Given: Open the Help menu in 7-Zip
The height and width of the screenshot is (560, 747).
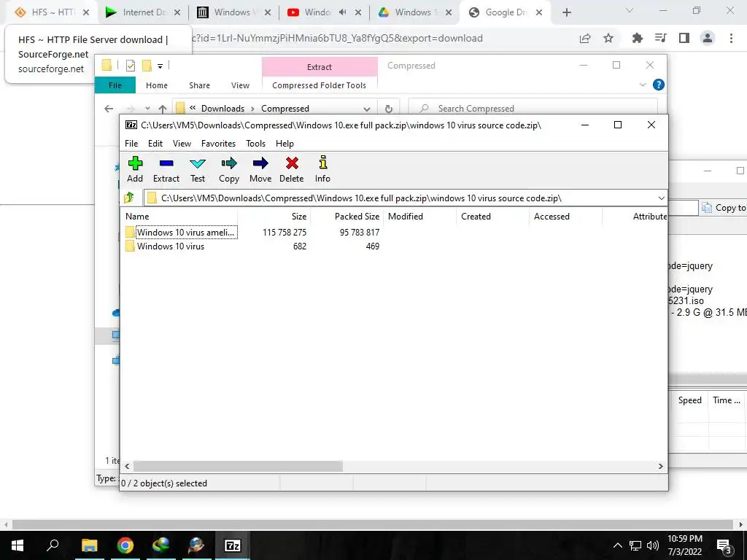Looking at the screenshot, I should click(285, 144).
